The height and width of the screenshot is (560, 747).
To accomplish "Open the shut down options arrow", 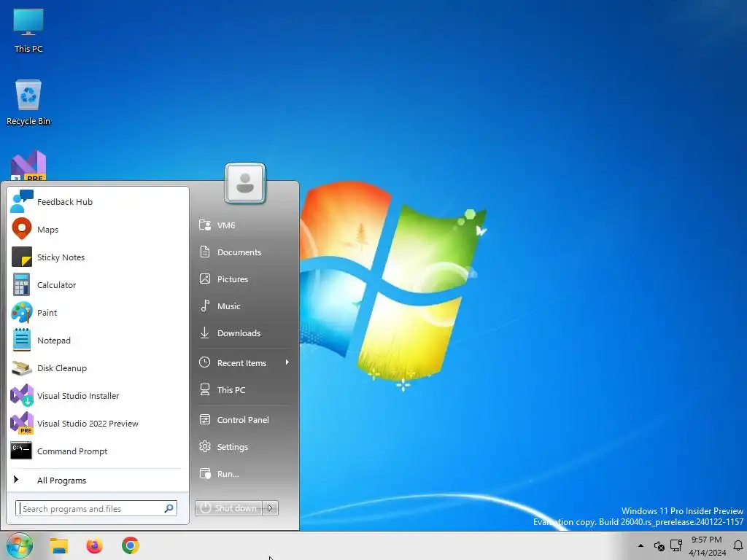I will [270, 508].
